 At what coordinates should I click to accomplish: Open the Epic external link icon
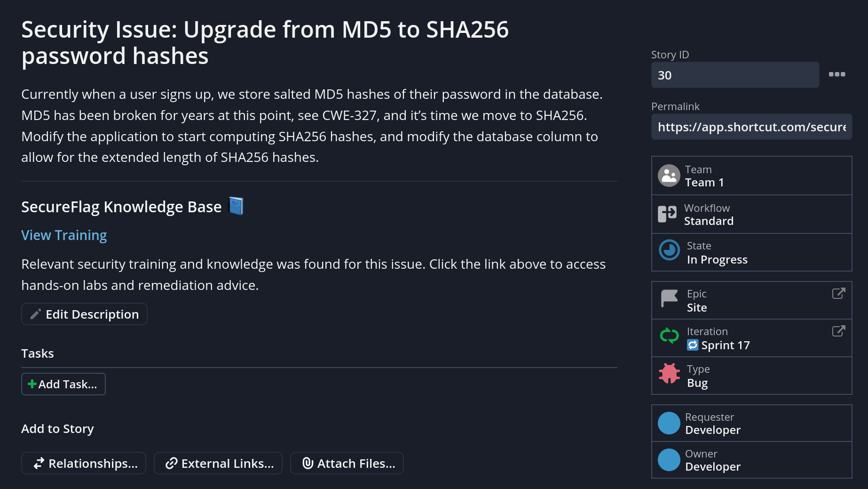[838, 293]
